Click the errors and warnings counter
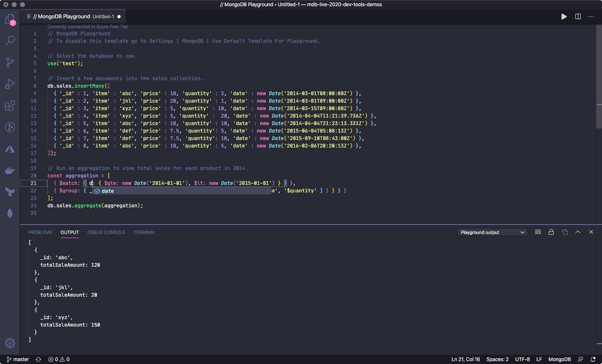This screenshot has height=364, width=602. pyautogui.click(x=59, y=359)
